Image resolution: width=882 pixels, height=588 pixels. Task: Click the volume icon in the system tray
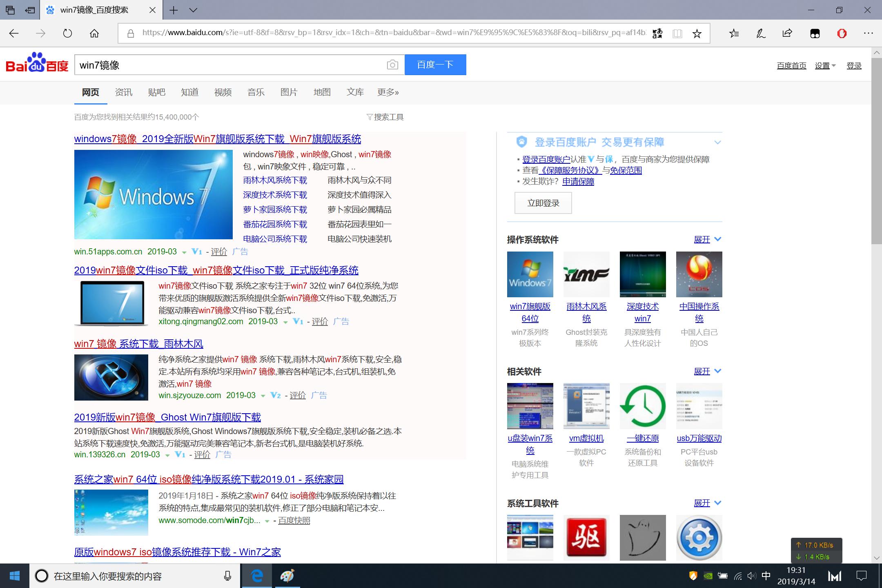pos(751,576)
